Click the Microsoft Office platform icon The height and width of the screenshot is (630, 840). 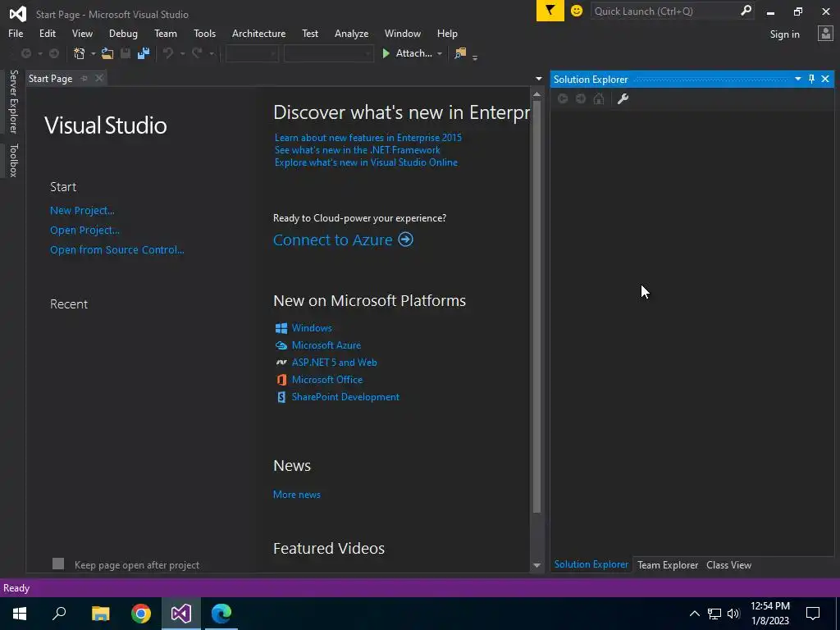click(x=281, y=380)
